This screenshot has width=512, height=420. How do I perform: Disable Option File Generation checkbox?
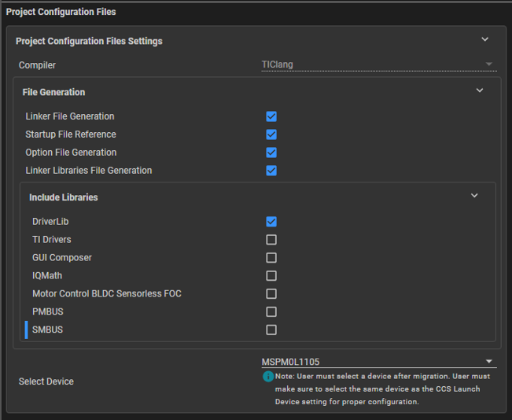click(x=271, y=153)
